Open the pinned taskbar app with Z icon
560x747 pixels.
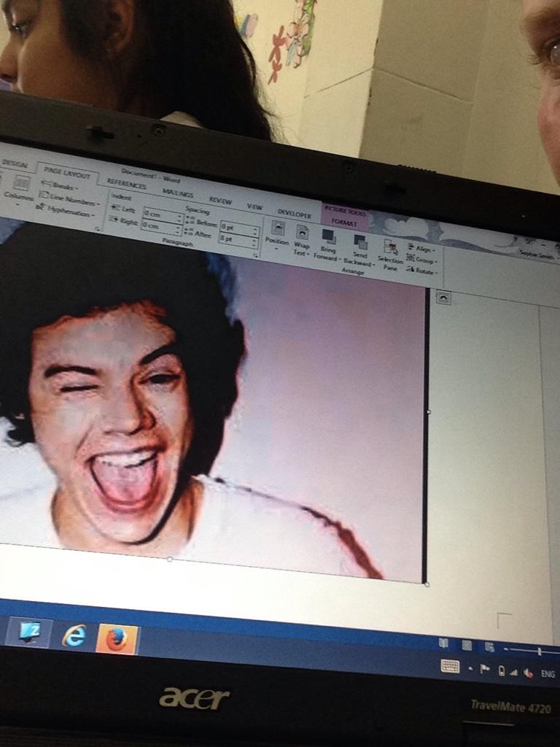(28, 632)
